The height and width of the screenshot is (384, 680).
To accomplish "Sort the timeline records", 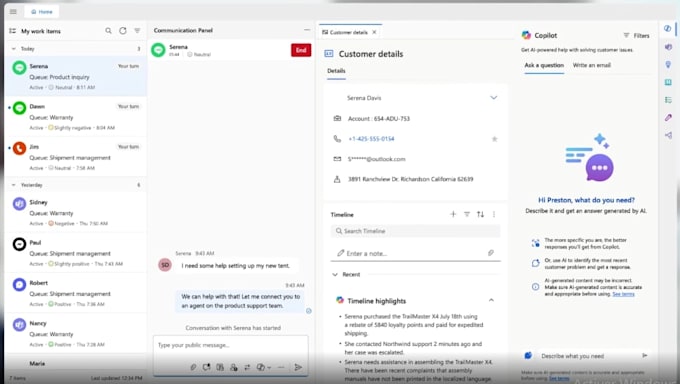I will (480, 214).
